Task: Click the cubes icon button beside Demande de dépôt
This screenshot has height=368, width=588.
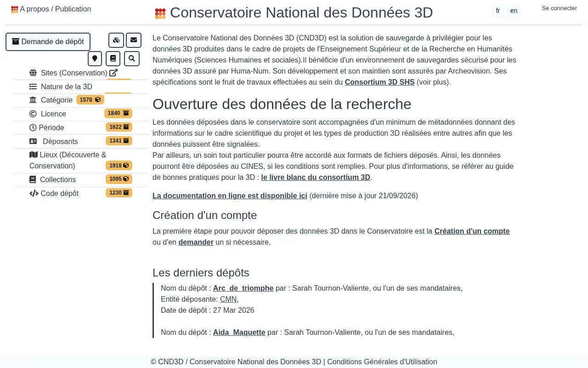Action: point(116,40)
